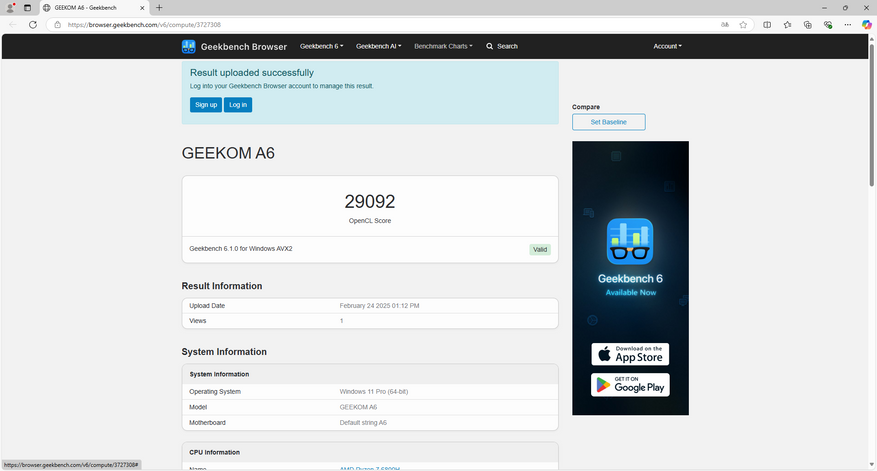Open Collections icon in toolbar

[808, 25]
